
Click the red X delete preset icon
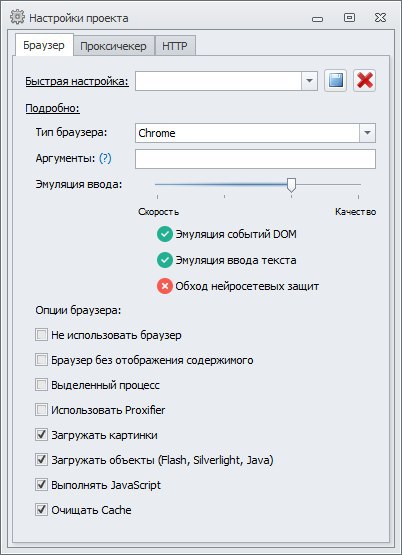pos(364,81)
